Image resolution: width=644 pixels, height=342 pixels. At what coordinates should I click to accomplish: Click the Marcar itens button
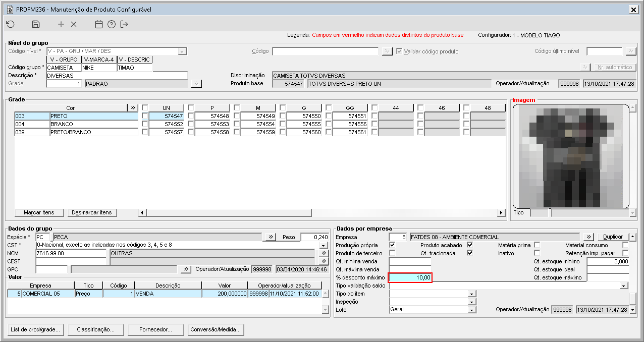(x=39, y=213)
